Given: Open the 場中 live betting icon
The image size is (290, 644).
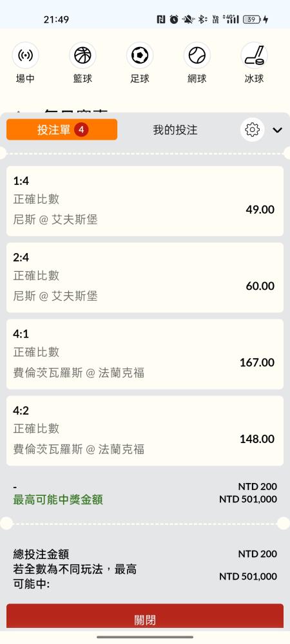Looking at the screenshot, I should 26,55.
